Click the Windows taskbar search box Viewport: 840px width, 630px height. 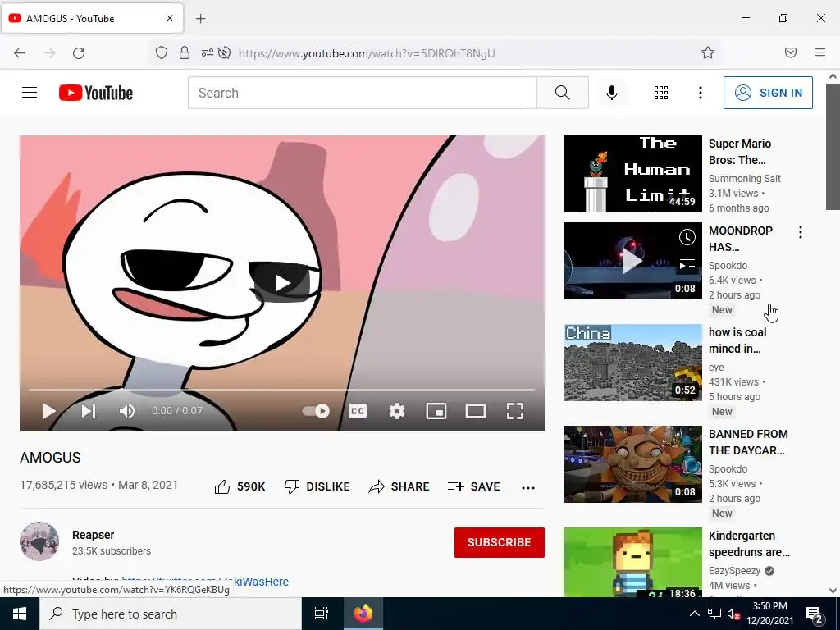(x=171, y=614)
